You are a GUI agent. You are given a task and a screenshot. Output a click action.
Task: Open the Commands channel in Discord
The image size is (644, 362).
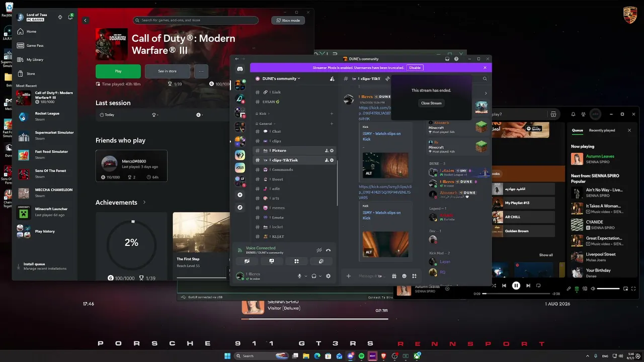coord(294,170)
